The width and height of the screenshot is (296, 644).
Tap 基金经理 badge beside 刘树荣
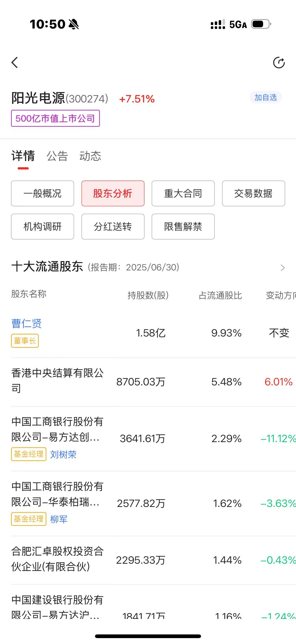coord(29,454)
